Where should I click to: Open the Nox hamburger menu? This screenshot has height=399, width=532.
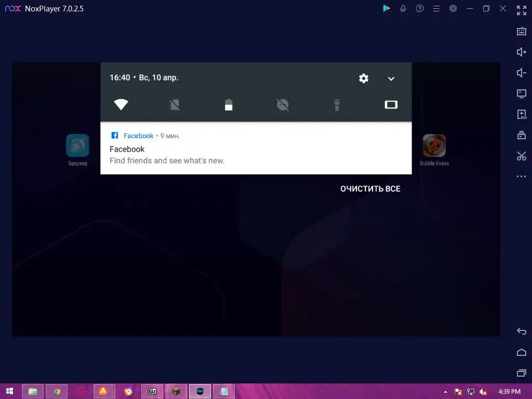(x=436, y=8)
